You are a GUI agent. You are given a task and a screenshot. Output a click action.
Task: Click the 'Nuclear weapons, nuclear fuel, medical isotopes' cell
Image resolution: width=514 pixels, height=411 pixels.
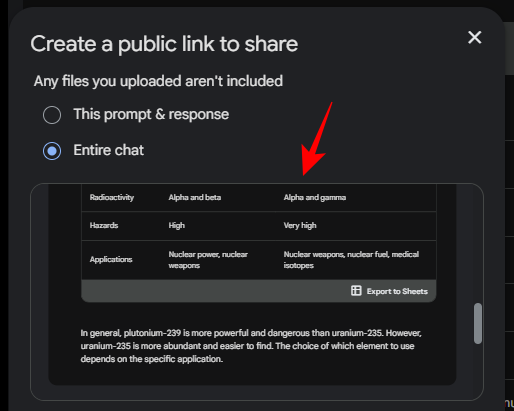(x=351, y=260)
